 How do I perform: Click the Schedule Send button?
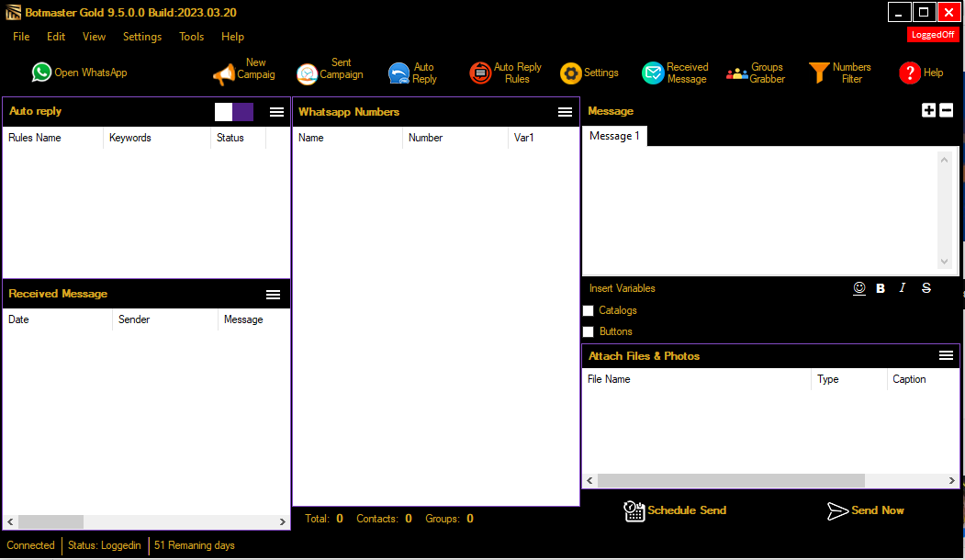675,510
